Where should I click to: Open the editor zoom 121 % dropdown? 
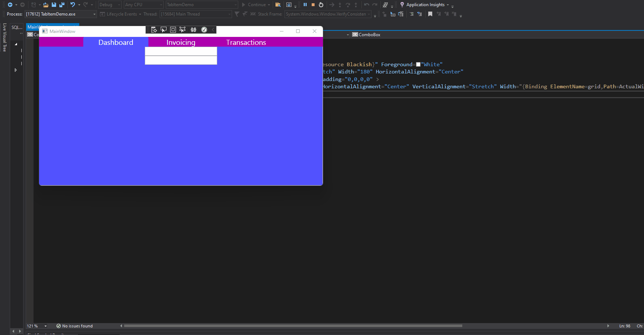pyautogui.click(x=37, y=326)
